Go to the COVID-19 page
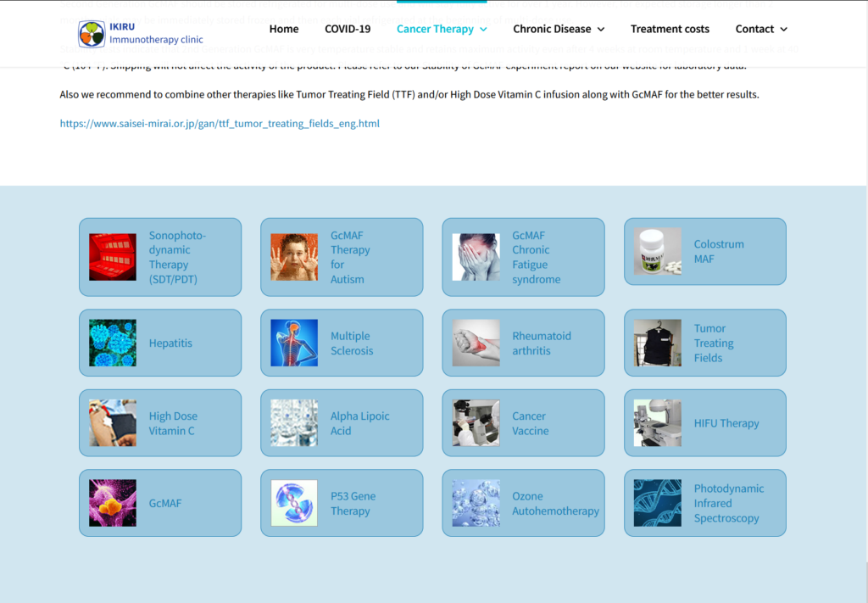 point(348,29)
